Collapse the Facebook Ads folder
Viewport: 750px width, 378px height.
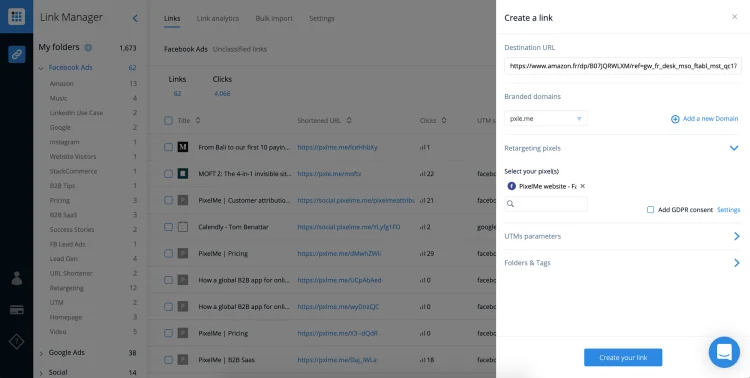click(41, 68)
